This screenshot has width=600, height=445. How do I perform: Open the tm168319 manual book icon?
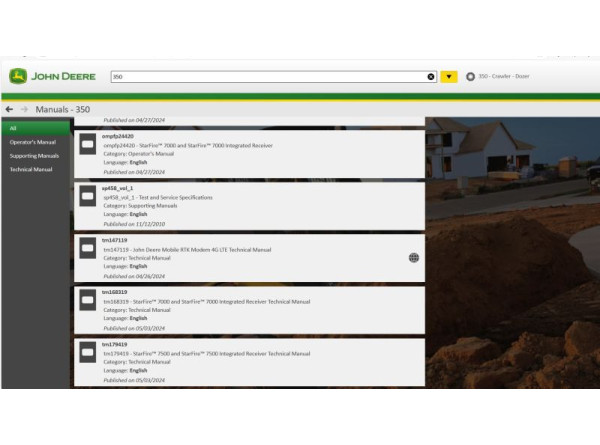(88, 300)
